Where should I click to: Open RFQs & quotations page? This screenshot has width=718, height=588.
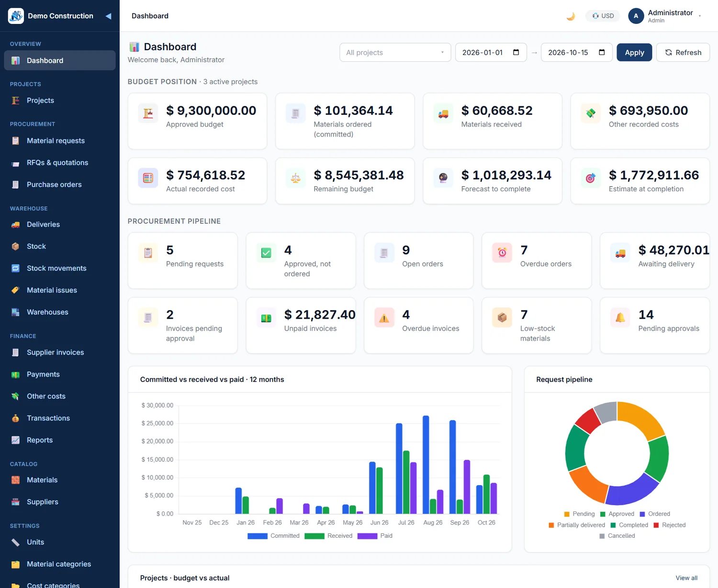pyautogui.click(x=60, y=163)
